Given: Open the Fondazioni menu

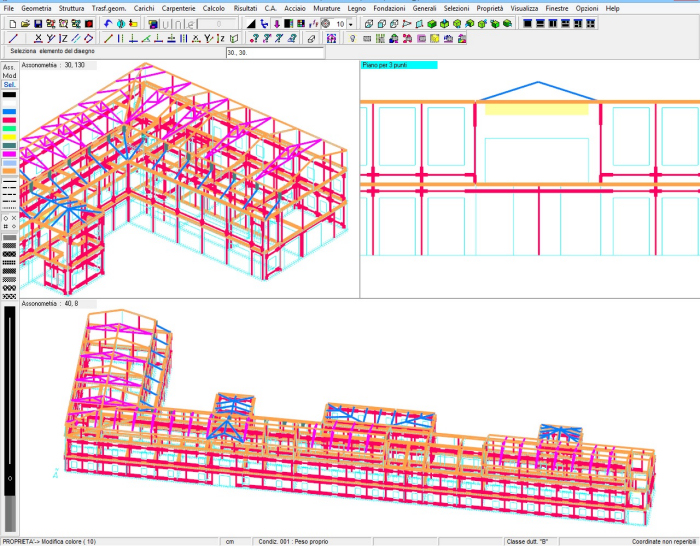Looking at the screenshot, I should (x=389, y=8).
